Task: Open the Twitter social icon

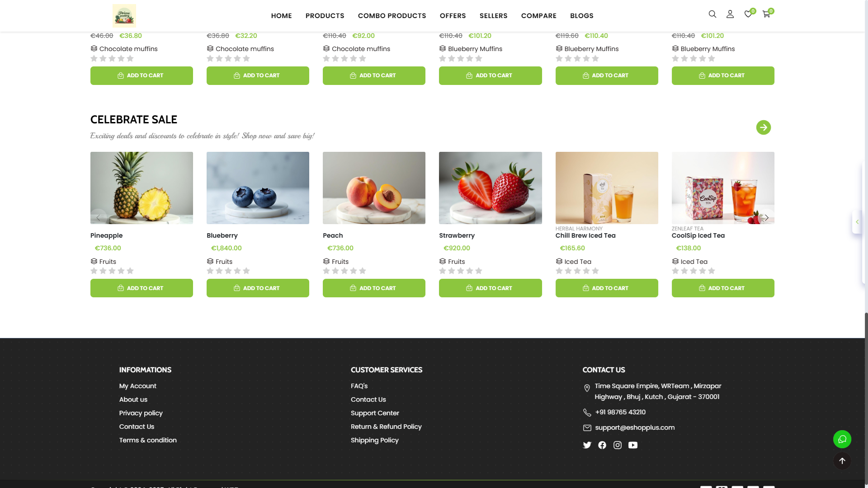Action: click(587, 445)
